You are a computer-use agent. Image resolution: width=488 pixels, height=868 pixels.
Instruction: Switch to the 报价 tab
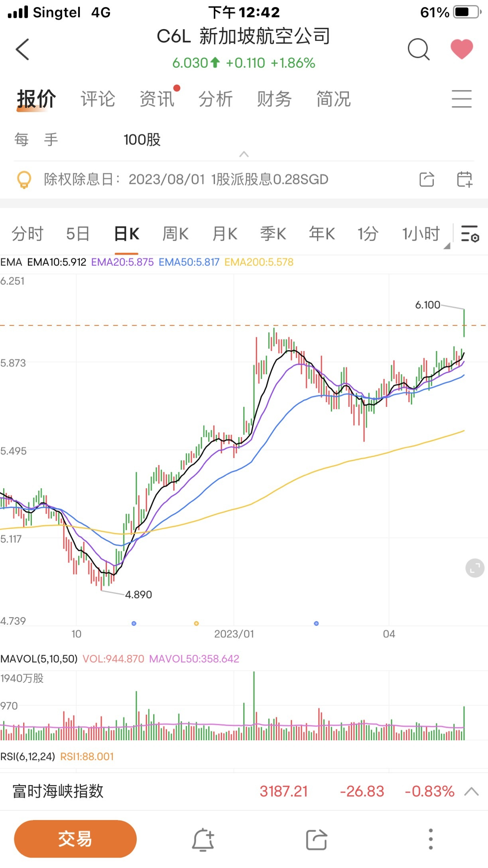[36, 99]
